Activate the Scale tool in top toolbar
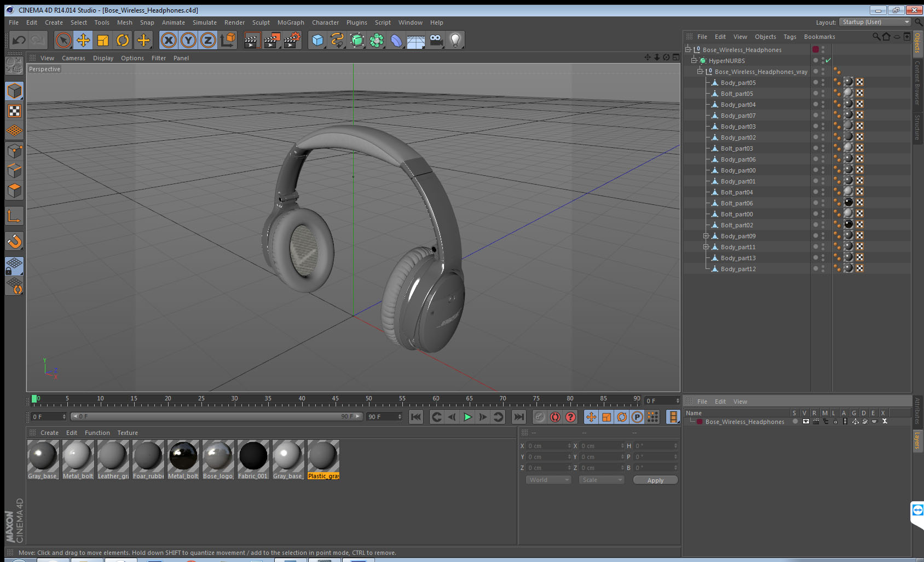Viewport: 924px width, 562px height. coord(103,40)
